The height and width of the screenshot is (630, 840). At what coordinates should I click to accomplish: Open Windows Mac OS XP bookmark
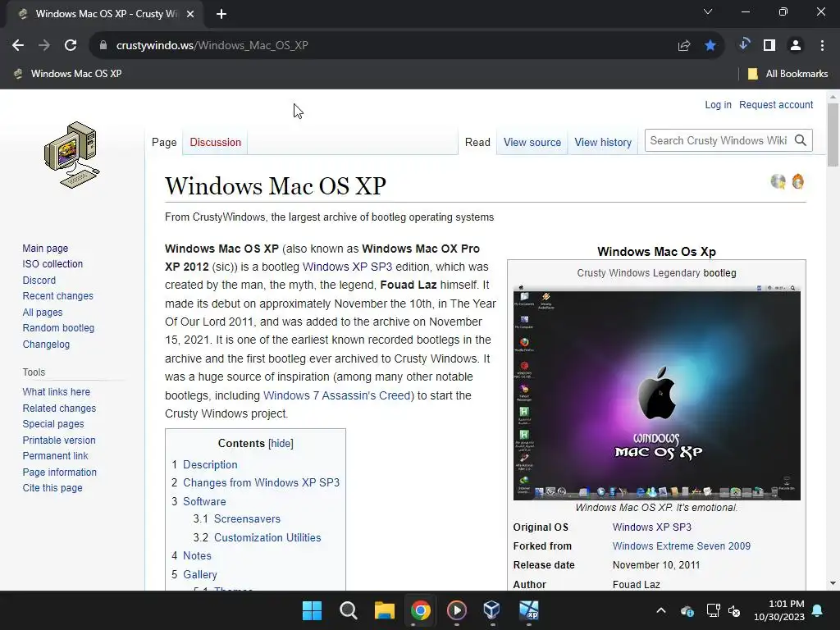click(x=68, y=74)
